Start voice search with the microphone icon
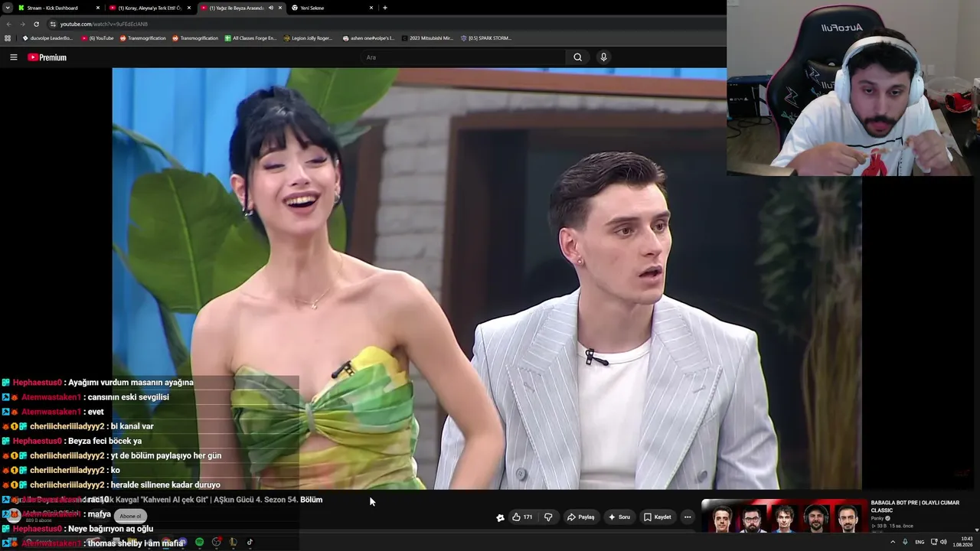The image size is (980, 551). point(603,57)
